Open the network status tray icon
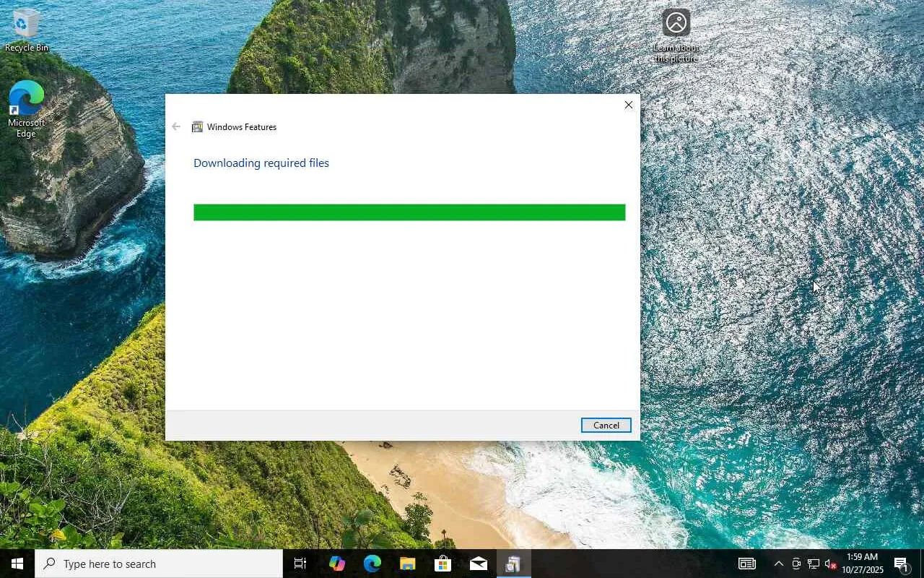Screen dimensions: 924x578 tap(814, 564)
